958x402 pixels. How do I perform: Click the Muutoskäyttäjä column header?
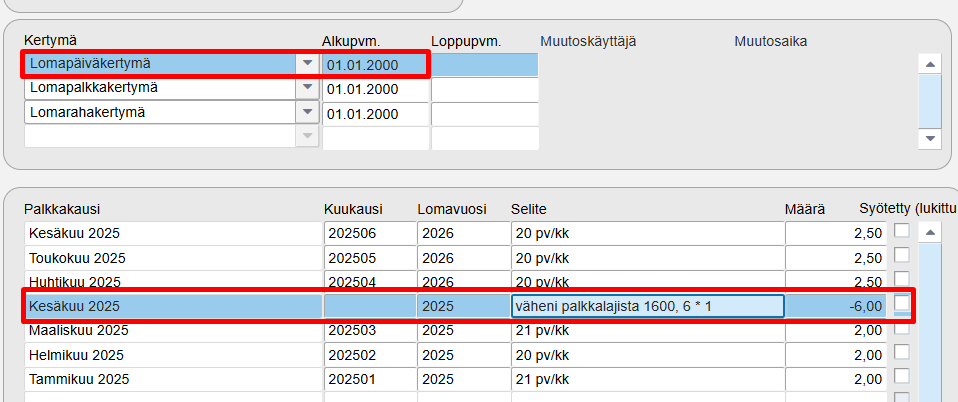tap(588, 42)
